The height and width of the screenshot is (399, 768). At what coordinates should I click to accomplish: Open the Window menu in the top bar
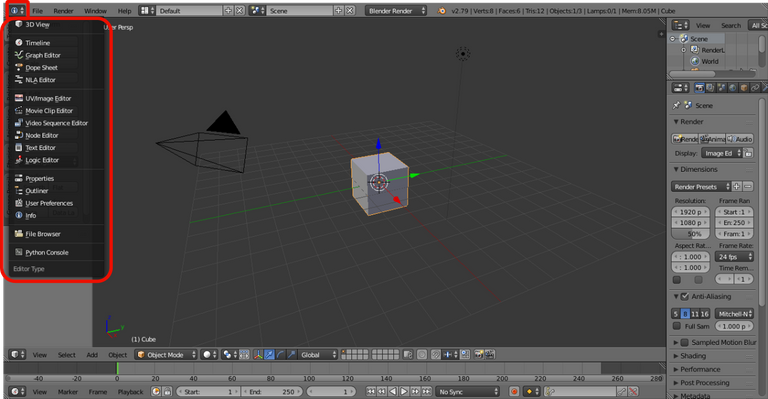point(95,11)
